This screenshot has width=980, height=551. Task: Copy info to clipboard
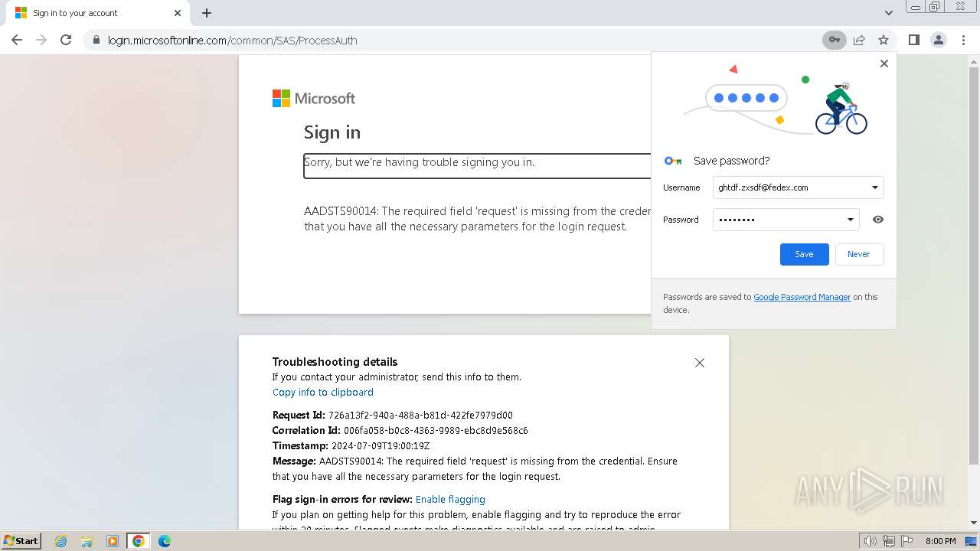click(x=323, y=392)
